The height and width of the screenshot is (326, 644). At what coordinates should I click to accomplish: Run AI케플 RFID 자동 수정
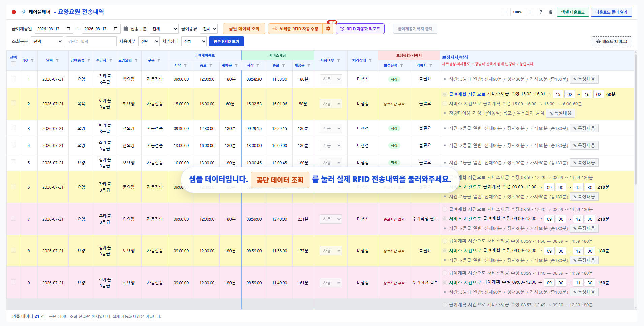coord(295,29)
